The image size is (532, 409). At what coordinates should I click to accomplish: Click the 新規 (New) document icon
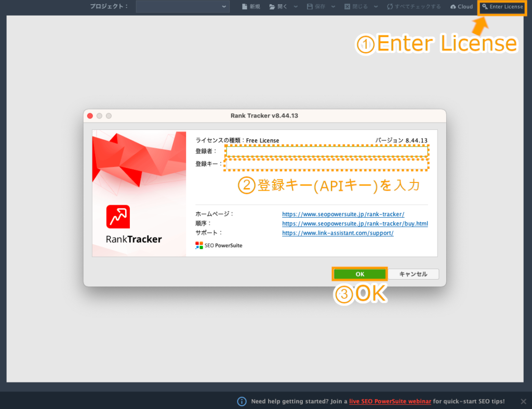(x=244, y=6)
